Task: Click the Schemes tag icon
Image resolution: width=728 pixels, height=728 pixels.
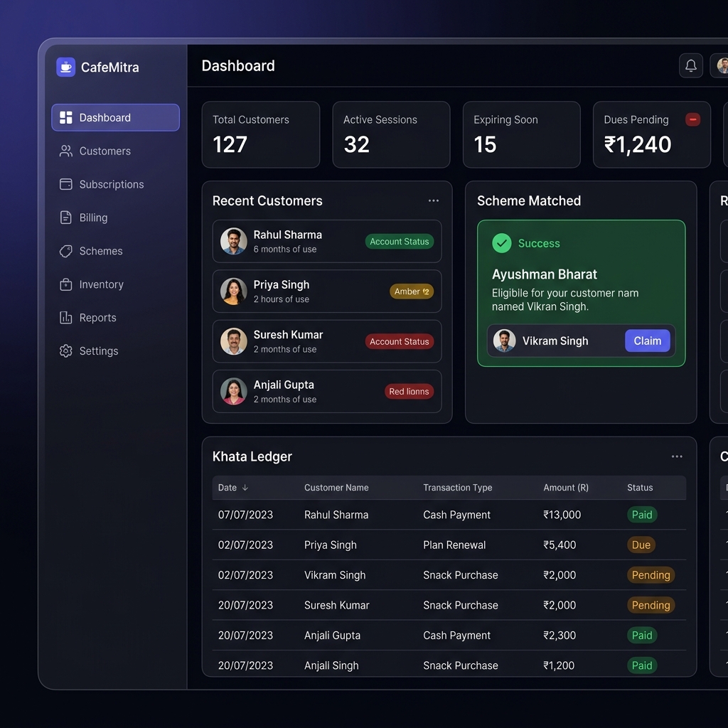Action: coord(66,251)
